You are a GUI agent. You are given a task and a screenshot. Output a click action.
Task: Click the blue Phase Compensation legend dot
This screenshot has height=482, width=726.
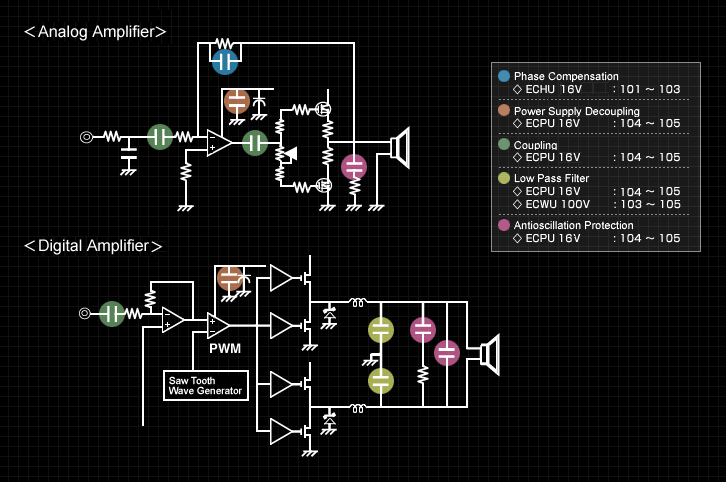503,76
